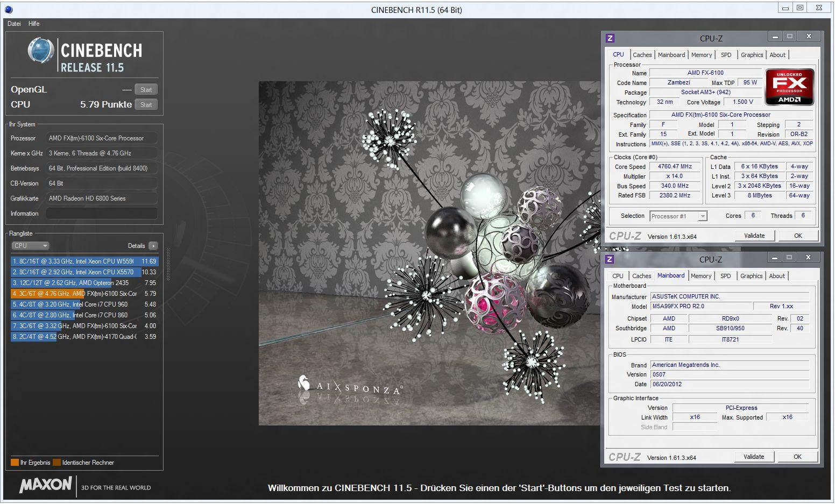This screenshot has width=835, height=504.
Task: Click the MAXON logo
Action: click(46, 485)
